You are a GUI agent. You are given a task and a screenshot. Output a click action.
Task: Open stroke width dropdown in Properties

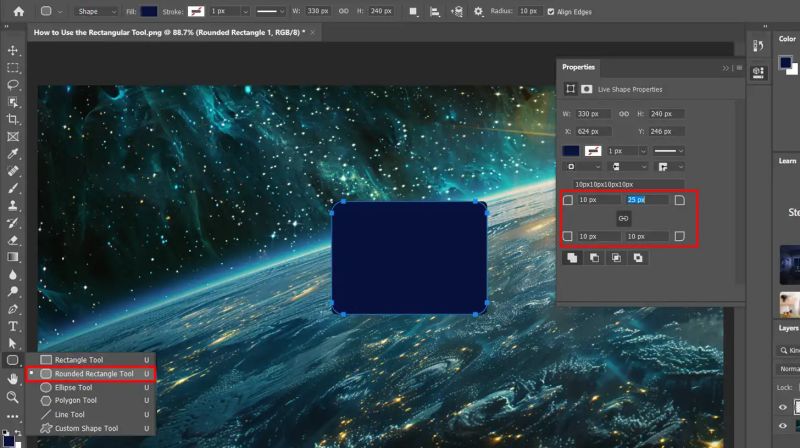[x=643, y=151]
